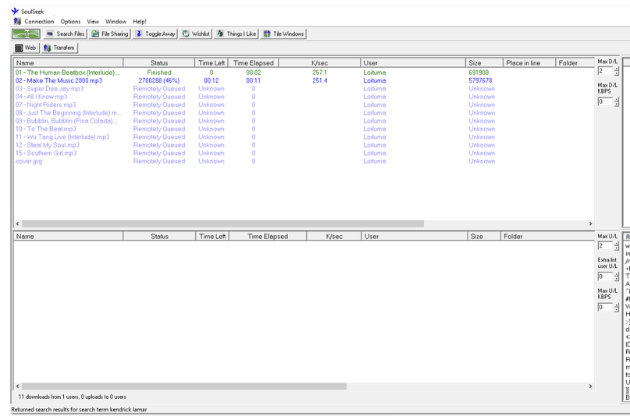The image size is (630, 420).
Task: Click the Tile Windows button
Action: tap(284, 34)
